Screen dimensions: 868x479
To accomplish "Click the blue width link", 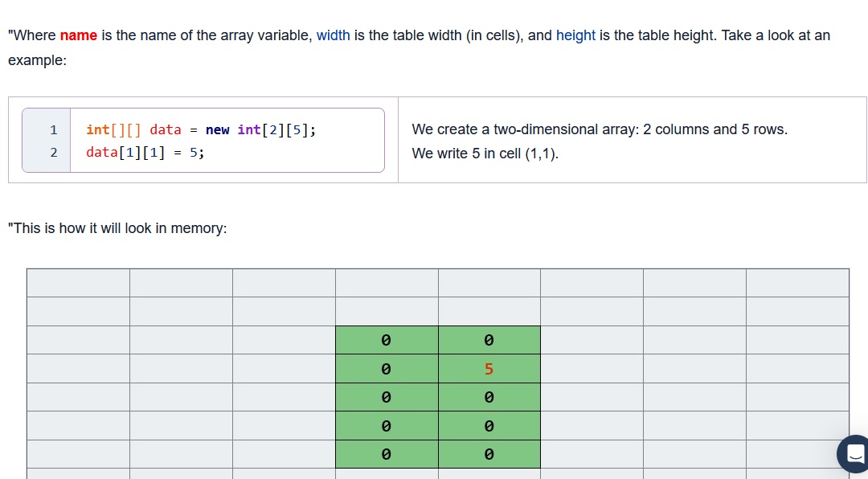I will (333, 35).
